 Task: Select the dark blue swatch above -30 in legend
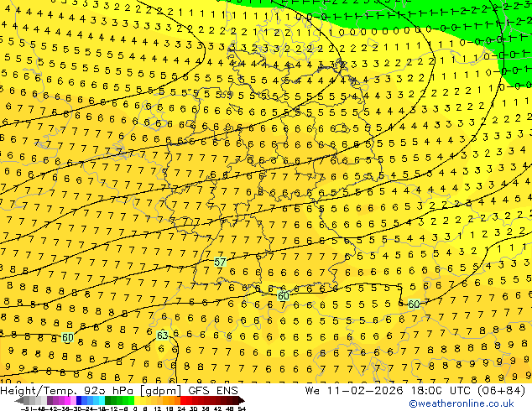tap(79, 401)
